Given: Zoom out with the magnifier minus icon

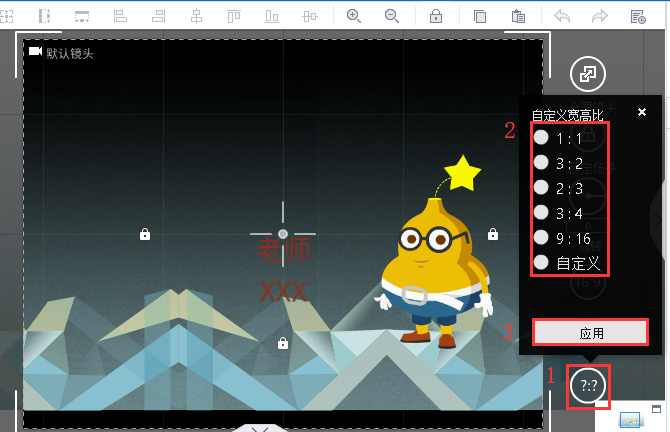Looking at the screenshot, I should (x=392, y=16).
